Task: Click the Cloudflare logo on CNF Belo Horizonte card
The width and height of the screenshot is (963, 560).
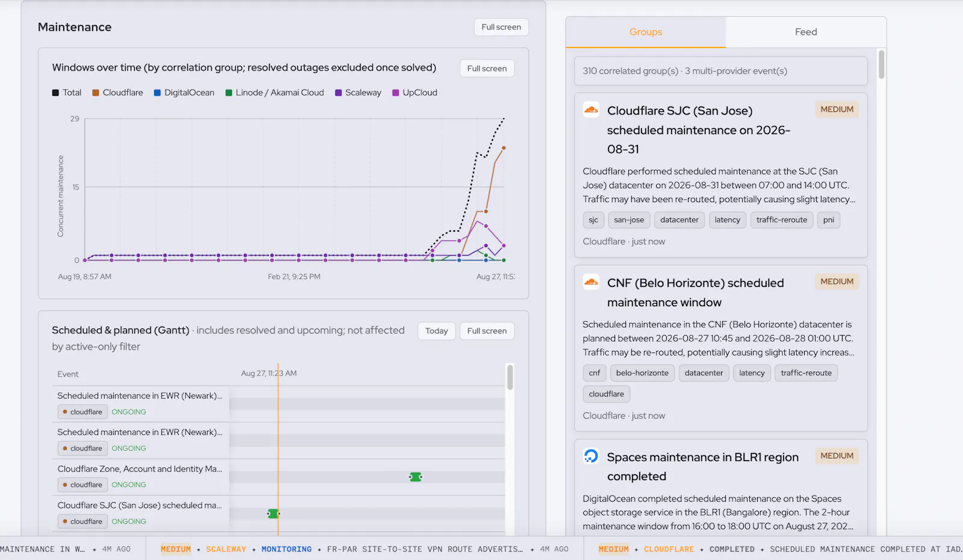Action: [x=591, y=282]
